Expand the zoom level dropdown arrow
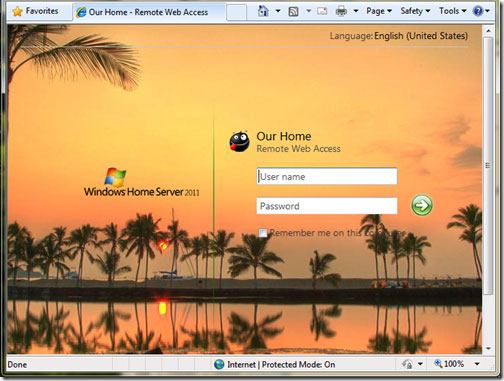The image size is (504, 381). point(477,364)
